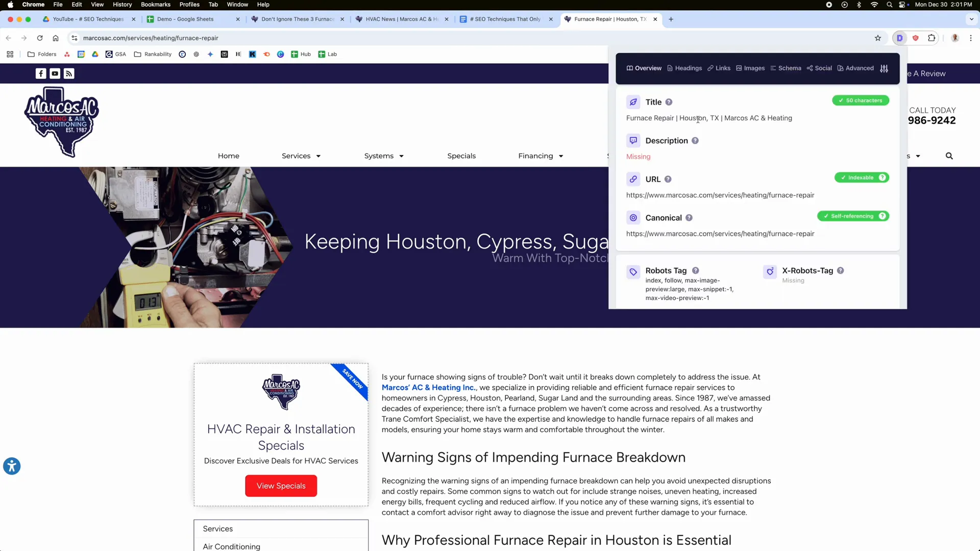The image size is (980, 551).
Task: Click the RSS feed icon
Action: (69, 73)
